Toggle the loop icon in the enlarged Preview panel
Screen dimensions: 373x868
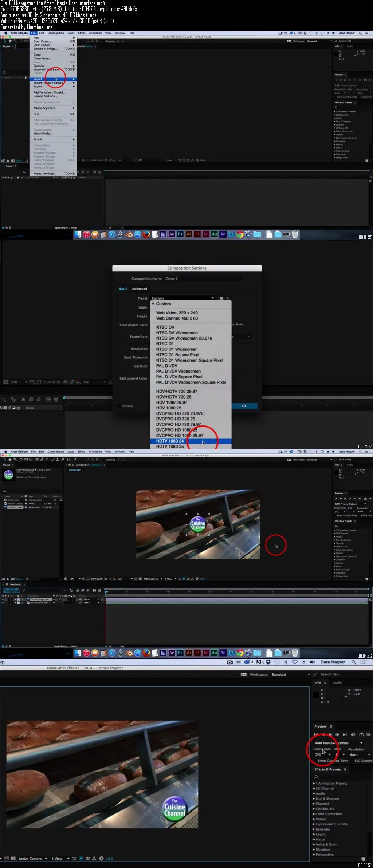(361, 734)
